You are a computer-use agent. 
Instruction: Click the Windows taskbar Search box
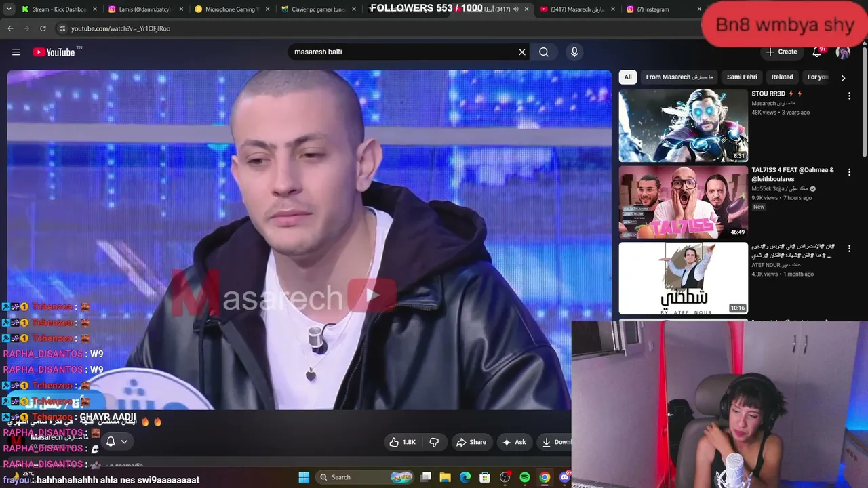(366, 477)
